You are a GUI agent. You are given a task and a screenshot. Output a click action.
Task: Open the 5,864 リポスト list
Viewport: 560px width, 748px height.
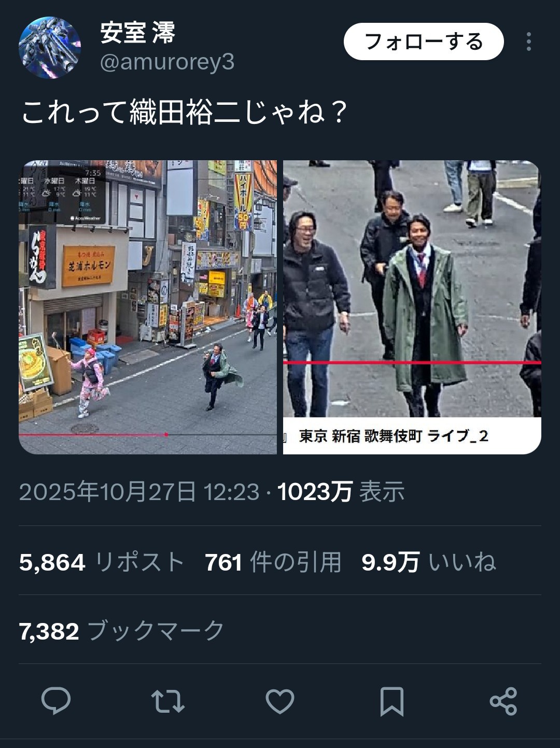pyautogui.click(x=102, y=562)
